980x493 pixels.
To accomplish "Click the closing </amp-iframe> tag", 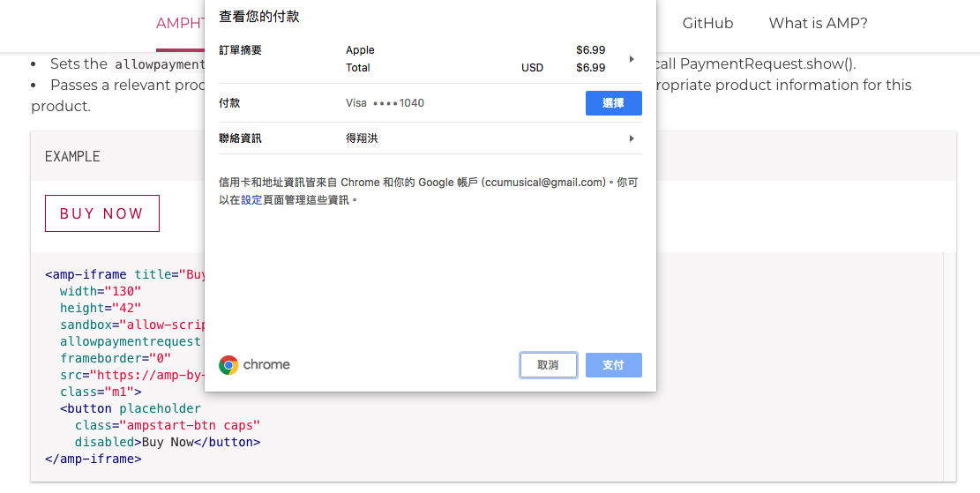I will 94,459.
